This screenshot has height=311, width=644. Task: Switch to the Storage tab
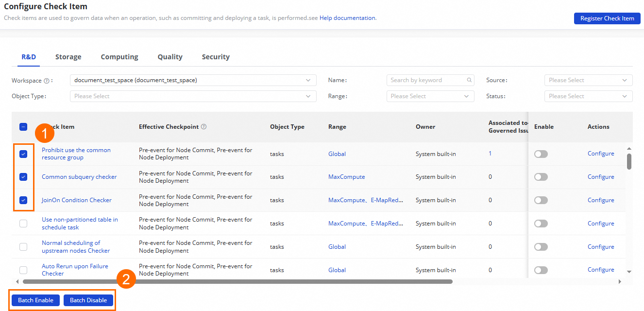pos(68,57)
